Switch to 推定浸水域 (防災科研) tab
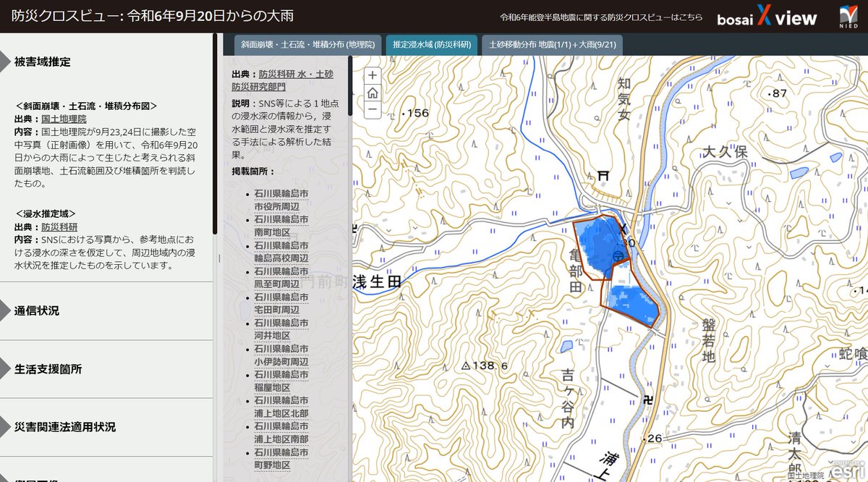The image size is (868, 482). pos(432,45)
